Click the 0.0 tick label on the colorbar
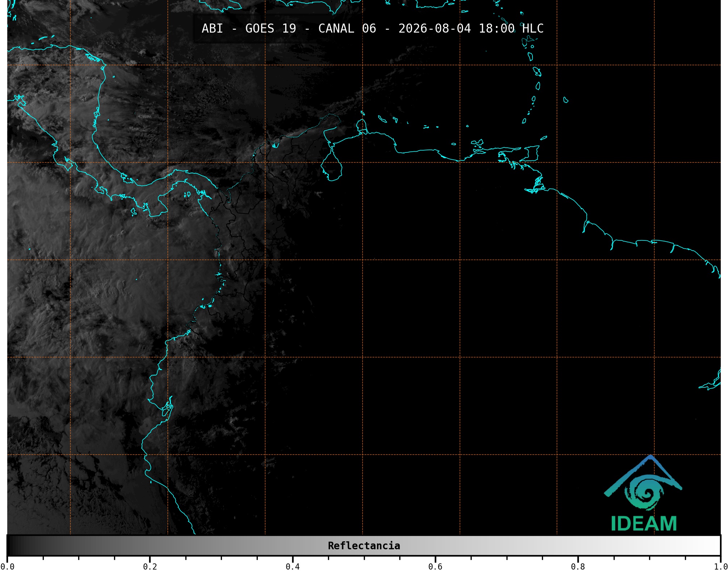This screenshot has height=571, width=728. (x=7, y=567)
